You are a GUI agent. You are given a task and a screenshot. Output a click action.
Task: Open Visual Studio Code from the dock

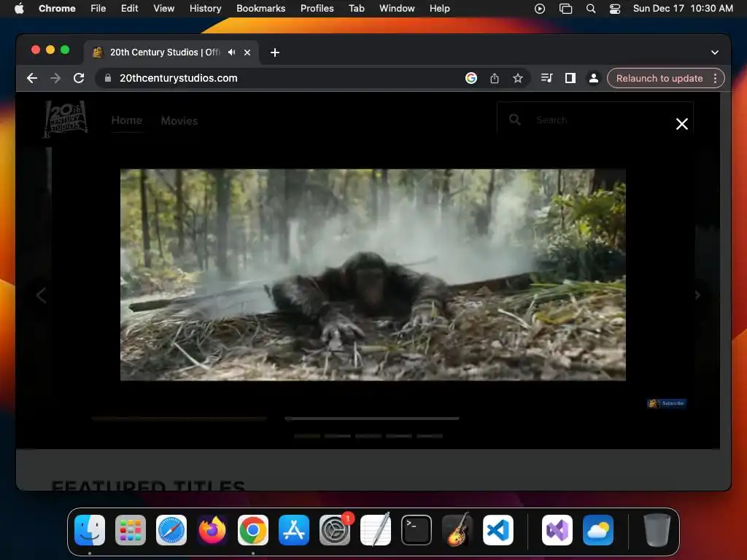point(498,530)
